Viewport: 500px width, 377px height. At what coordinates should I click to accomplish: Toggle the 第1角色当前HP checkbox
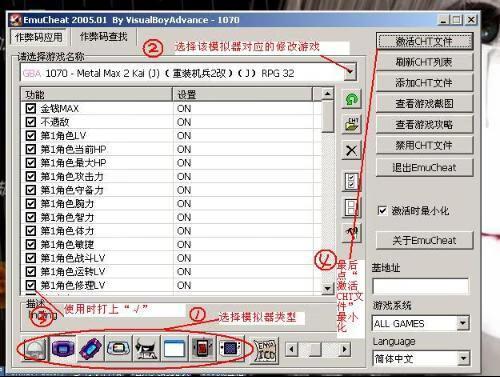[31, 149]
